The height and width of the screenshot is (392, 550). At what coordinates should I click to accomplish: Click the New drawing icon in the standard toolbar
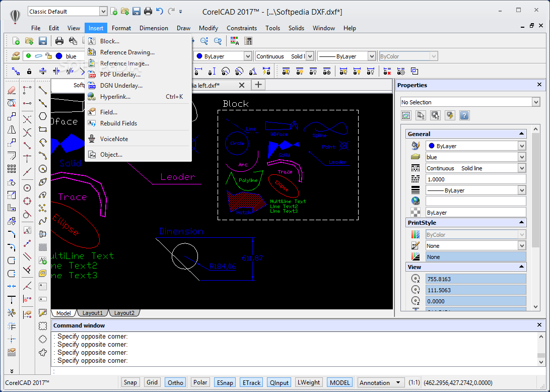pyautogui.click(x=16, y=41)
